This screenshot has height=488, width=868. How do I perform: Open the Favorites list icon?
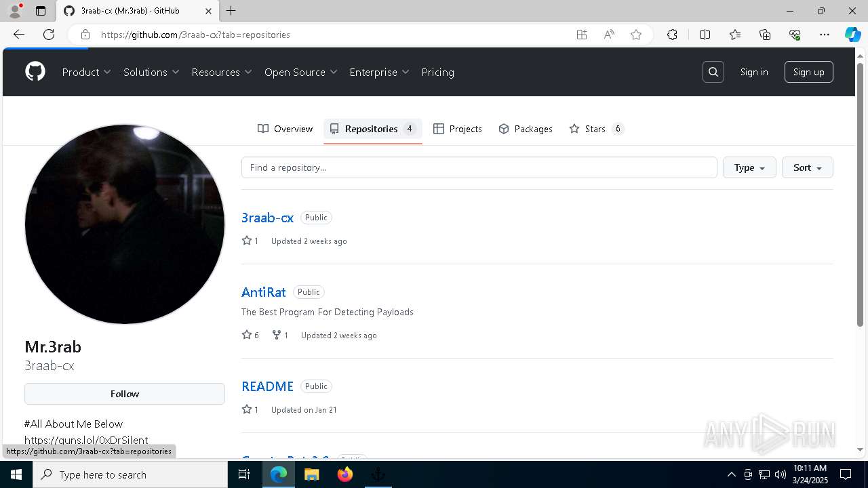[735, 35]
